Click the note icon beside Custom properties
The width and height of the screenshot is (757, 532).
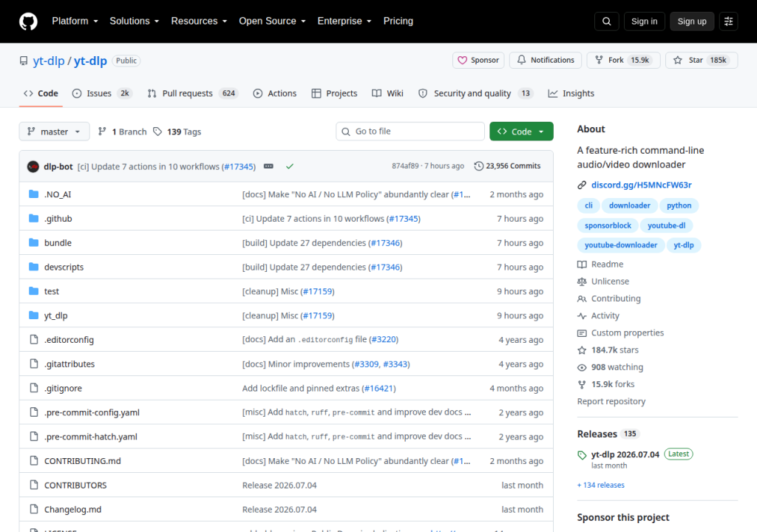pos(582,333)
